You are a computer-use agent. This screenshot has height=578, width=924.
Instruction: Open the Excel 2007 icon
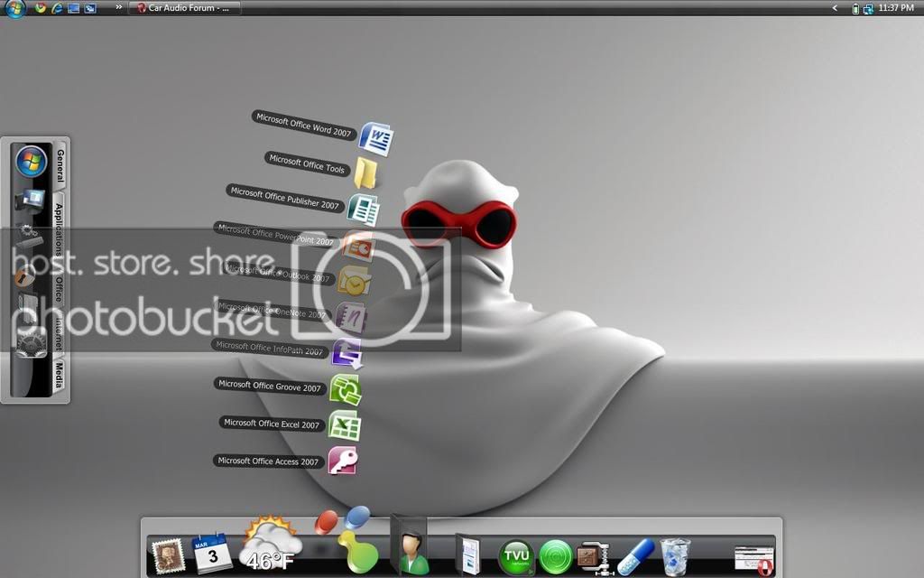pyautogui.click(x=344, y=426)
